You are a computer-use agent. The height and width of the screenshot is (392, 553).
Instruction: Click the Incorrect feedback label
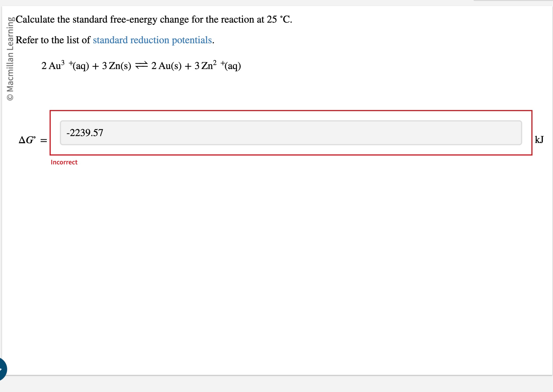(64, 162)
